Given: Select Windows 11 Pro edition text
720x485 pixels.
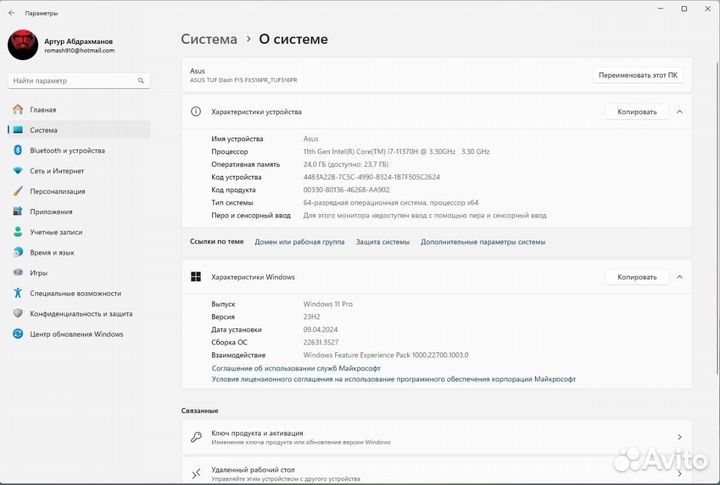Looking at the screenshot, I should (328, 304).
